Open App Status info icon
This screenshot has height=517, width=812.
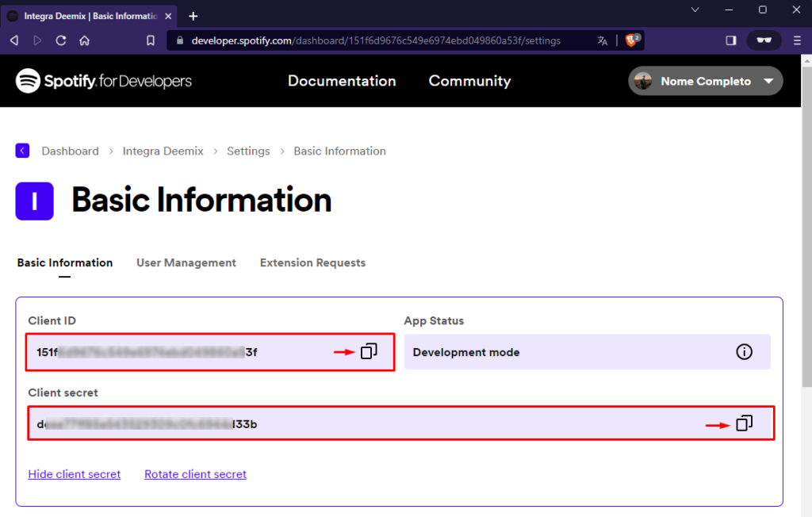[x=744, y=352]
